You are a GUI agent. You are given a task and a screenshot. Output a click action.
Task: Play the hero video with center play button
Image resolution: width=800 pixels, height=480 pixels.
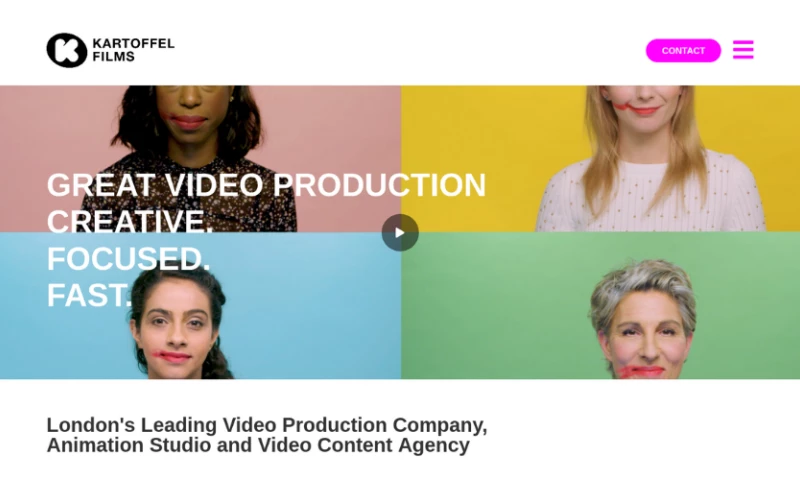400,233
